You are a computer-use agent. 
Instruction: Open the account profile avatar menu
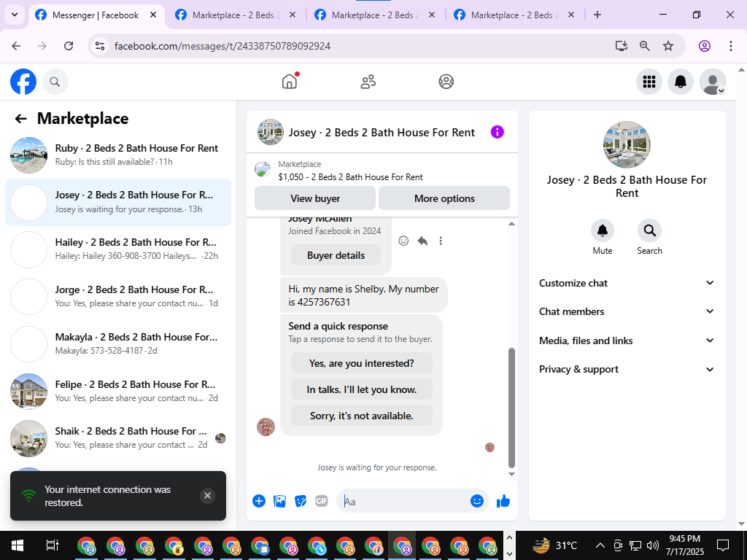pyautogui.click(x=712, y=82)
